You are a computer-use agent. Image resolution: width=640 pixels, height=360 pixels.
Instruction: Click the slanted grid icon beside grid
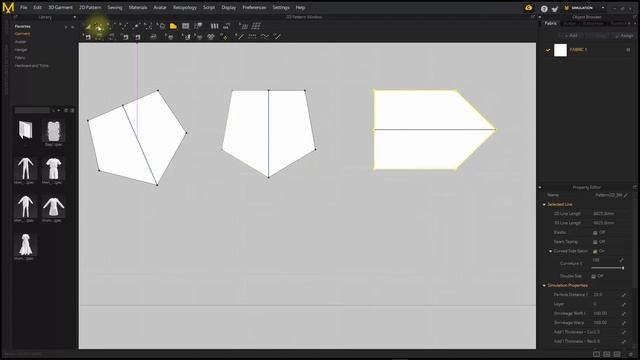(244, 26)
